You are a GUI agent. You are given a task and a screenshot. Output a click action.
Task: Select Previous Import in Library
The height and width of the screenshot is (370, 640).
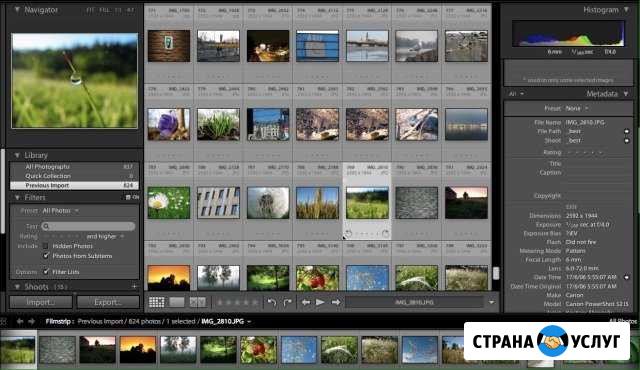74,185
